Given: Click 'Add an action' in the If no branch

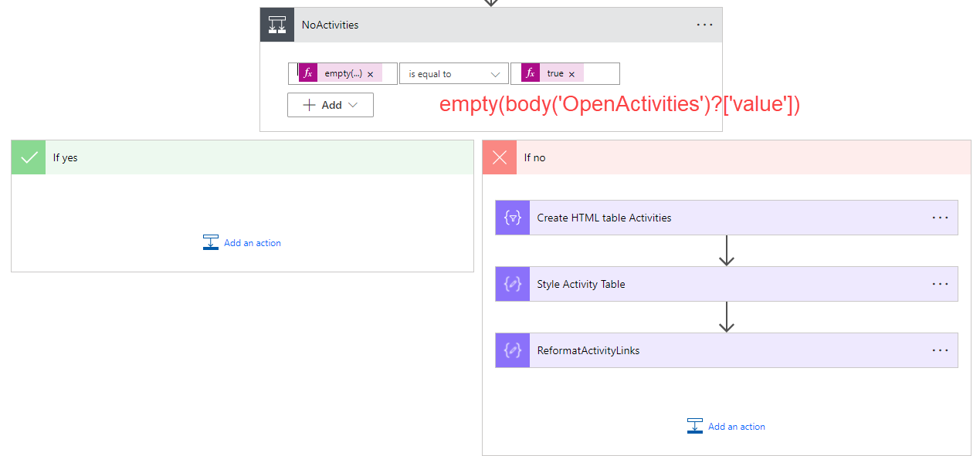Looking at the screenshot, I should 736,426.
